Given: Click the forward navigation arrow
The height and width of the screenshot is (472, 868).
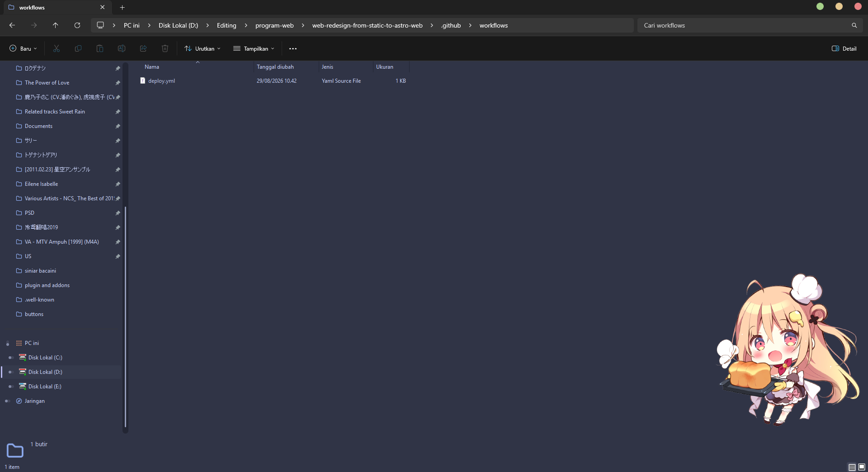Looking at the screenshot, I should 34,25.
